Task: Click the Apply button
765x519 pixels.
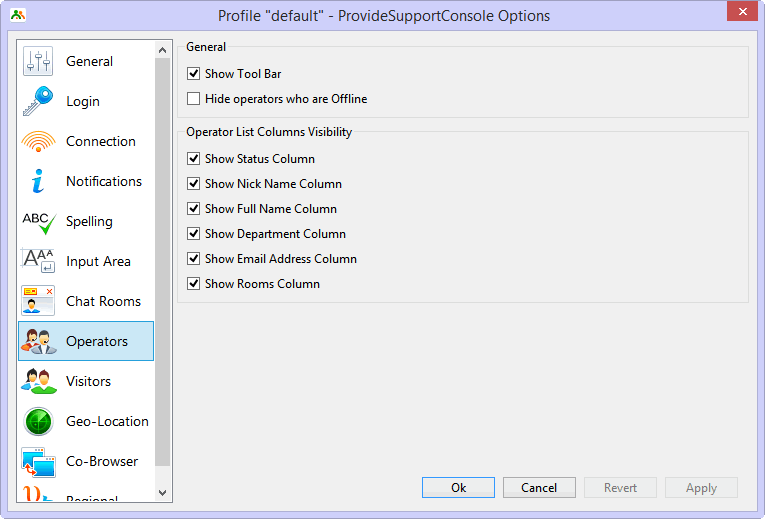Action: click(x=701, y=488)
